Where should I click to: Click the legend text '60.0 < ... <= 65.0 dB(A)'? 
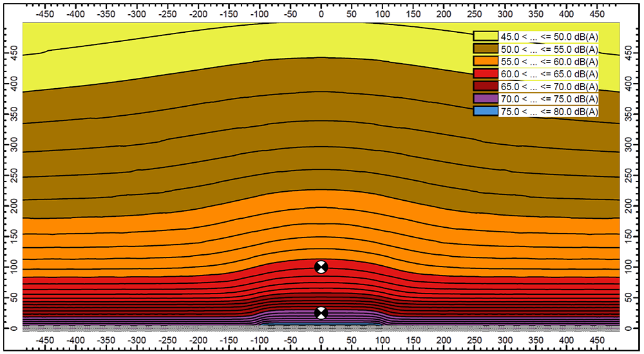point(549,74)
